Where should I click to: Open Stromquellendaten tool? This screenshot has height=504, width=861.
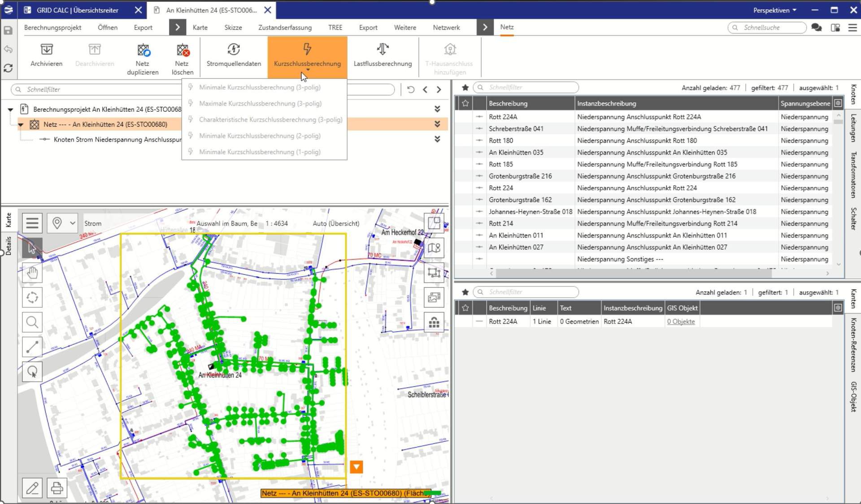pos(234,49)
